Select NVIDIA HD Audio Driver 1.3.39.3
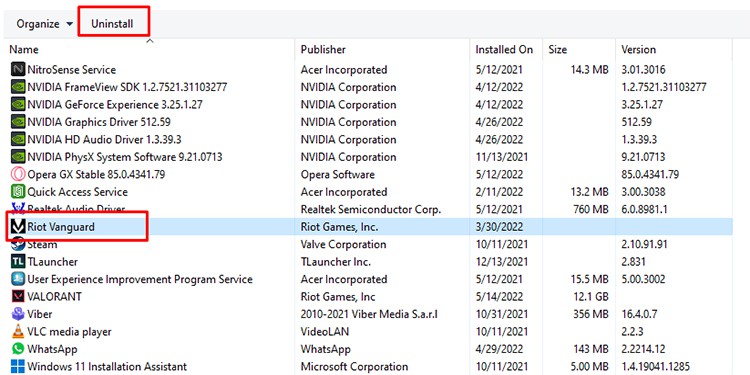Image resolution: width=750 pixels, height=375 pixels. (x=104, y=140)
